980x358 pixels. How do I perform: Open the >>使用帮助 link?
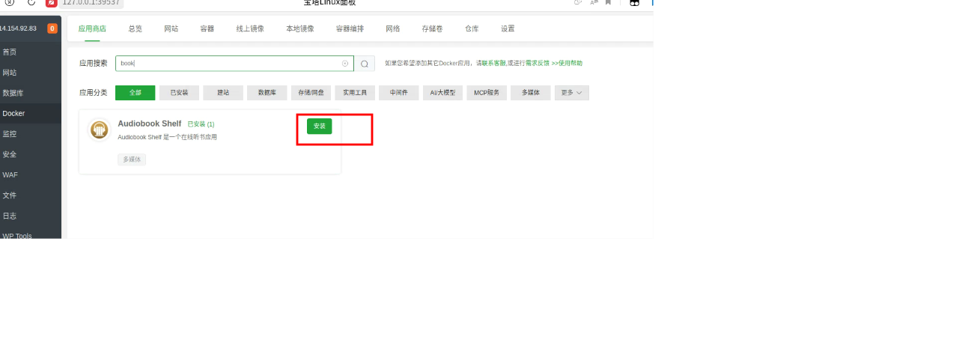(567, 64)
